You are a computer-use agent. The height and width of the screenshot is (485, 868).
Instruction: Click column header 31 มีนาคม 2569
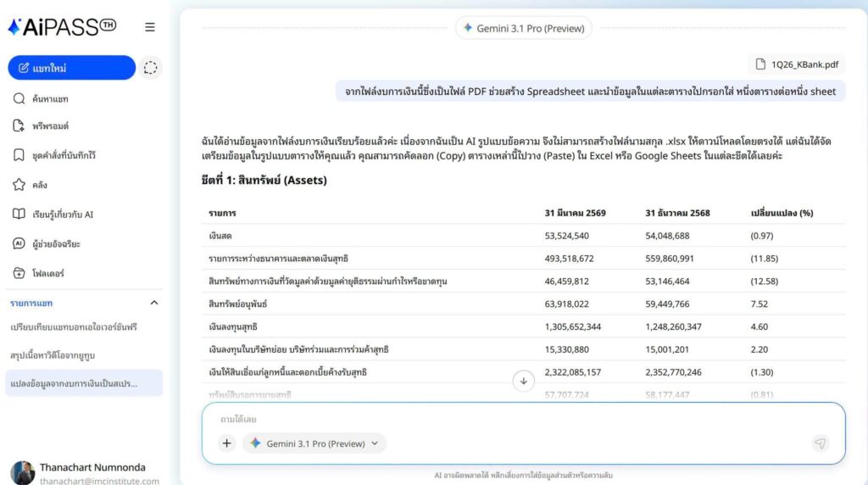pyautogui.click(x=576, y=213)
